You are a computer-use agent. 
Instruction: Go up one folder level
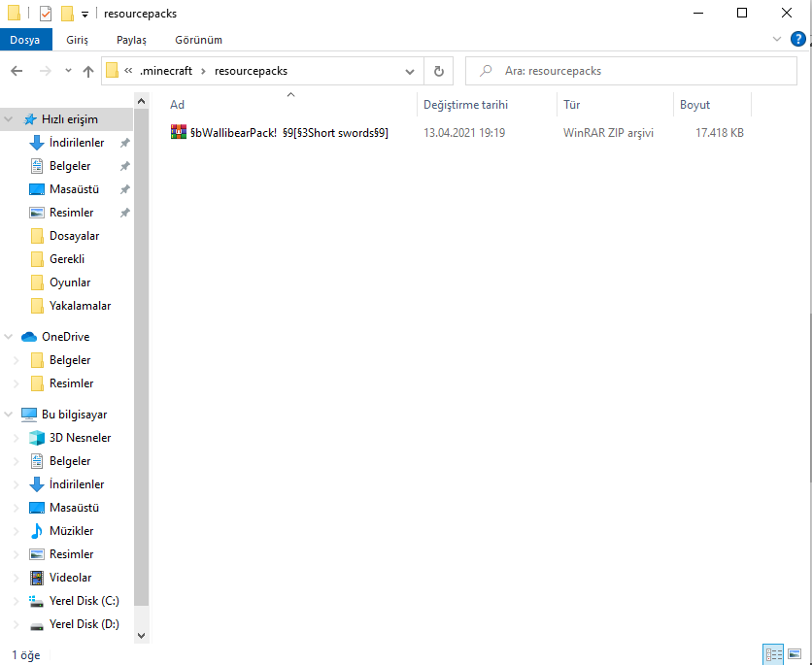click(88, 71)
